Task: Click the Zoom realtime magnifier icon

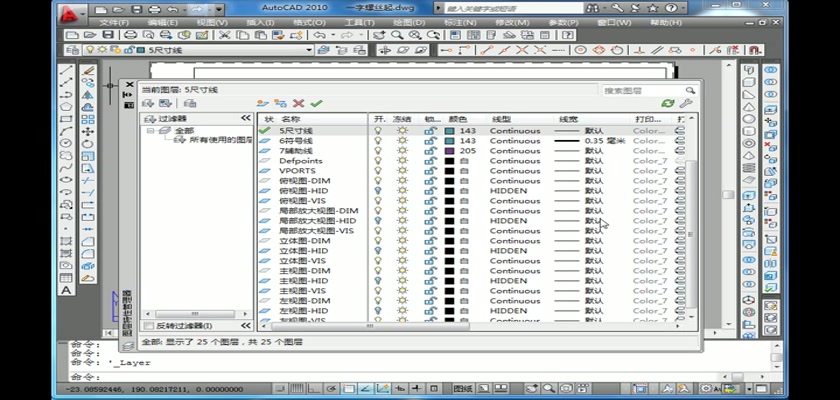Action: 397,35
